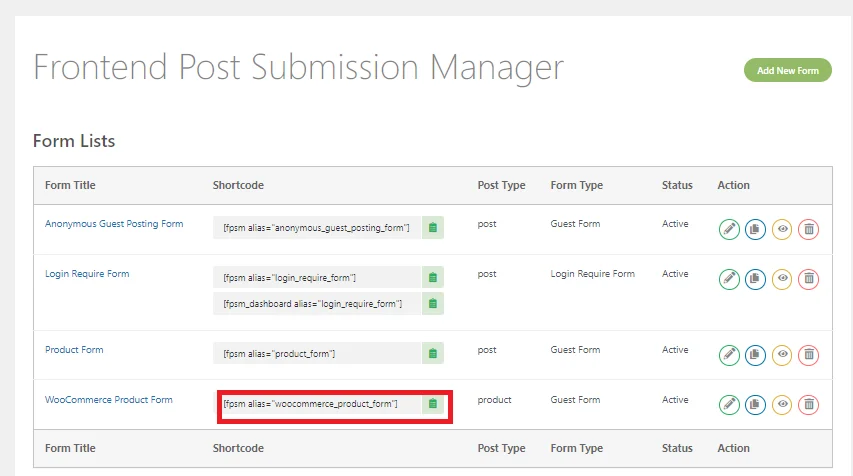Edit the Anonymous Guest Posting Form
The height and width of the screenshot is (476, 853).
[x=730, y=229]
